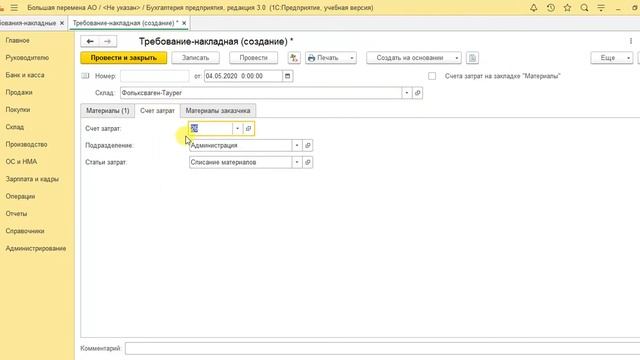Open the main hamburger menu
Viewport: 640px width, 360px height.
pos(14,8)
